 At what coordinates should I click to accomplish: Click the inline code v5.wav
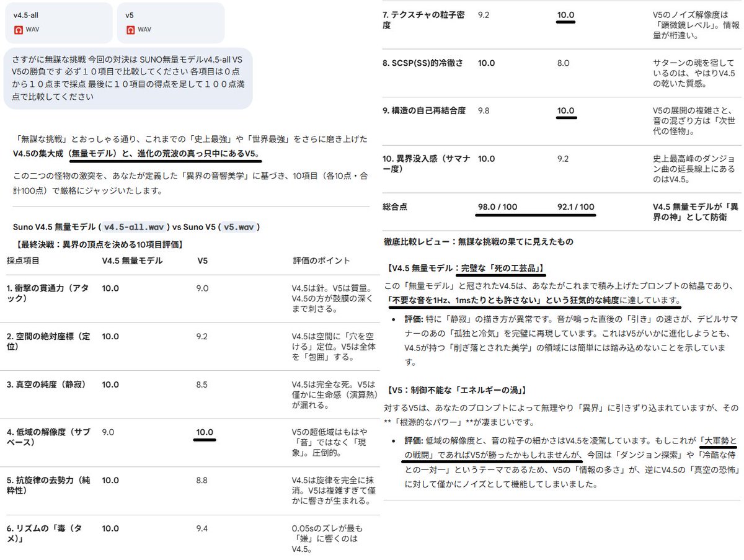click(x=238, y=227)
